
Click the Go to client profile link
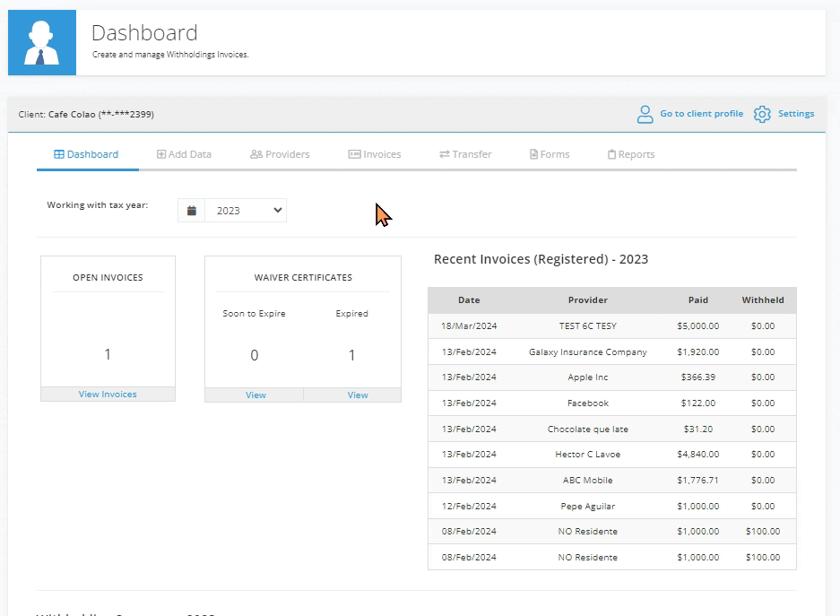[x=702, y=113]
